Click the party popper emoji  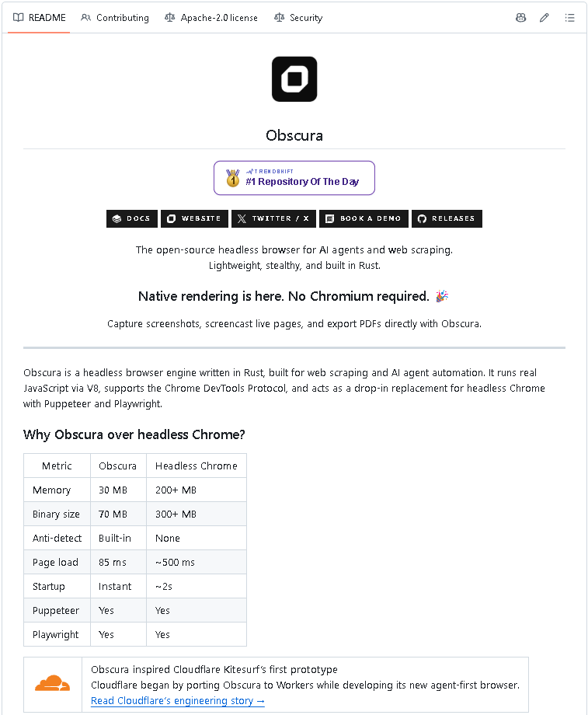442,296
